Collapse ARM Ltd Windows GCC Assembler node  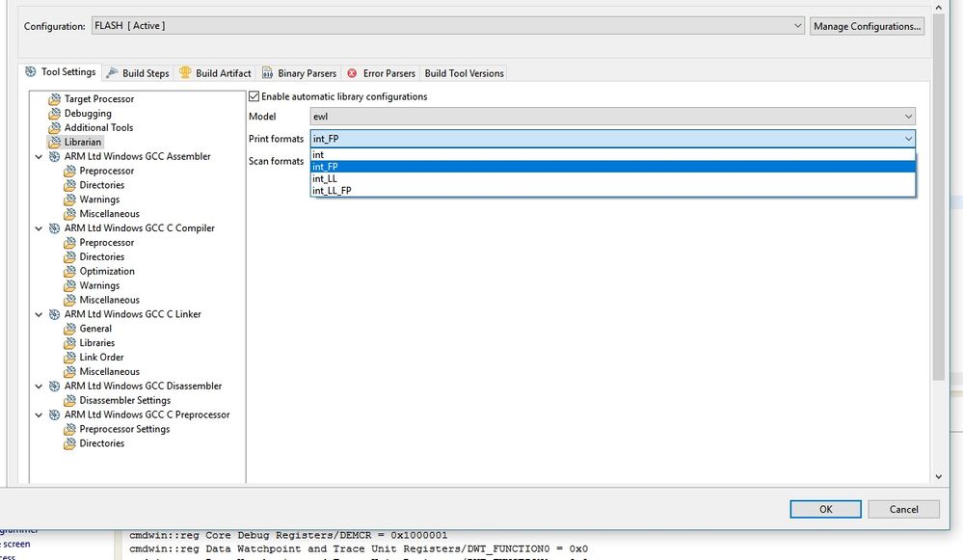point(39,156)
